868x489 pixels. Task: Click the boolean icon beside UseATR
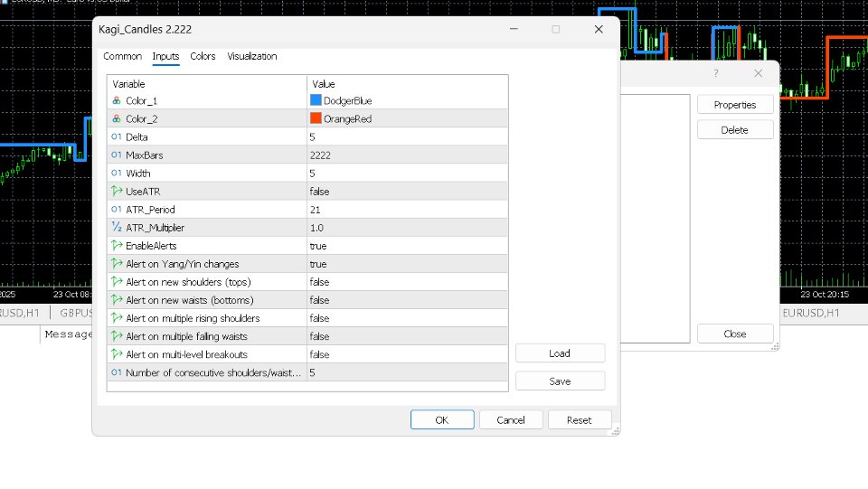117,191
